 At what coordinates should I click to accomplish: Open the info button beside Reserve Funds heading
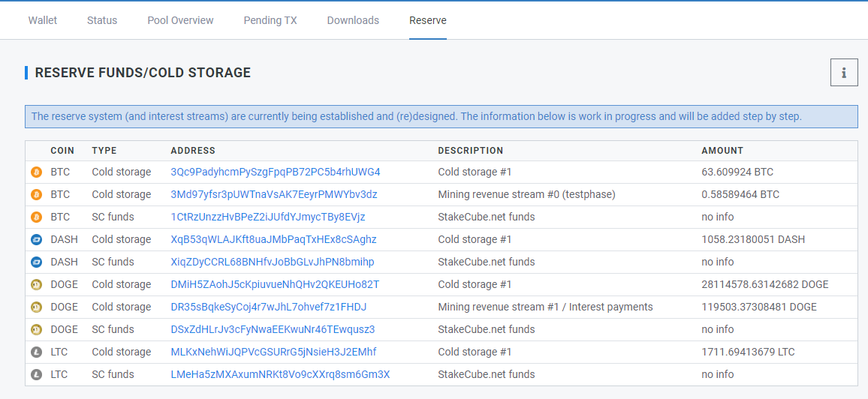tap(844, 73)
